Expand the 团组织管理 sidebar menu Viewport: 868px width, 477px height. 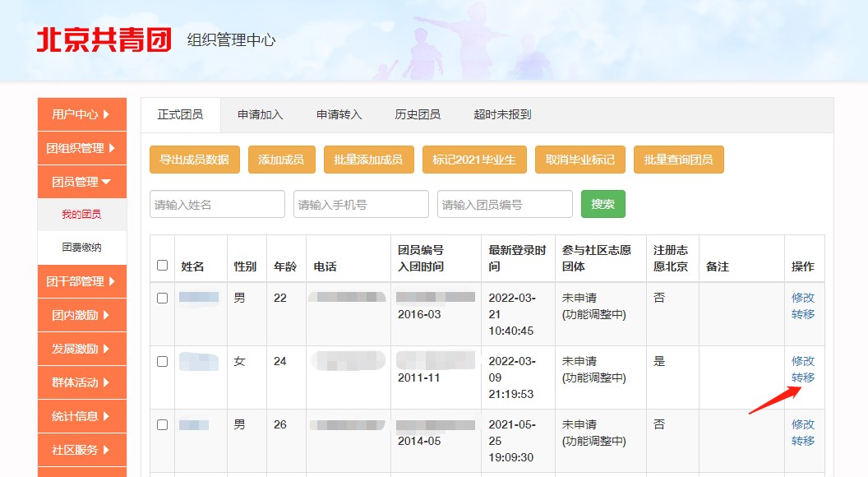pos(81,148)
